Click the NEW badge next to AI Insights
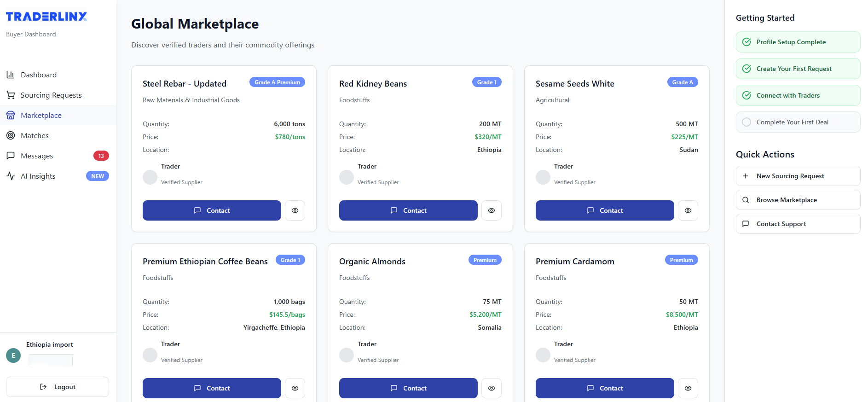The width and height of the screenshot is (868, 402). [x=97, y=176]
